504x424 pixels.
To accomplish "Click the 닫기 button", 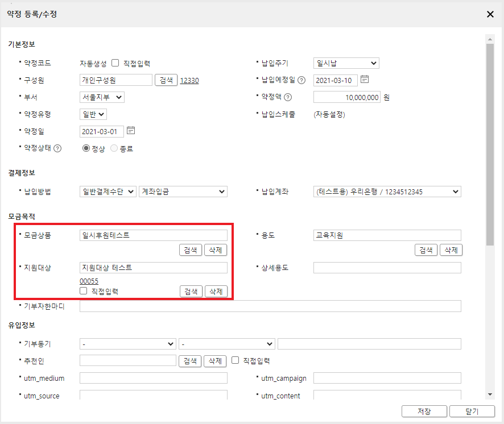I will click(472, 411).
